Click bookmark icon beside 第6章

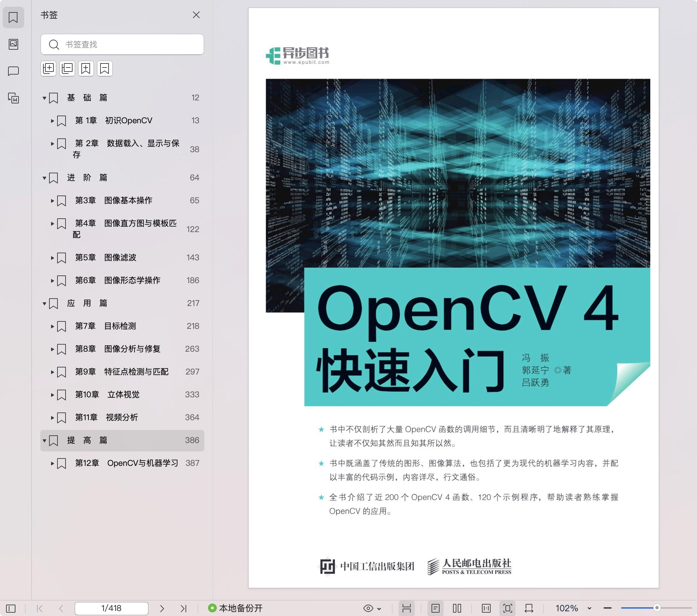61,280
